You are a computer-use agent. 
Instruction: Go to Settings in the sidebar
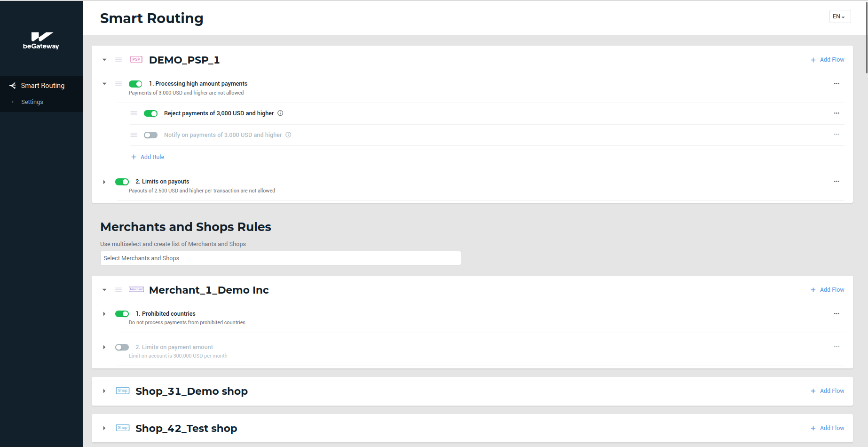[x=32, y=102]
